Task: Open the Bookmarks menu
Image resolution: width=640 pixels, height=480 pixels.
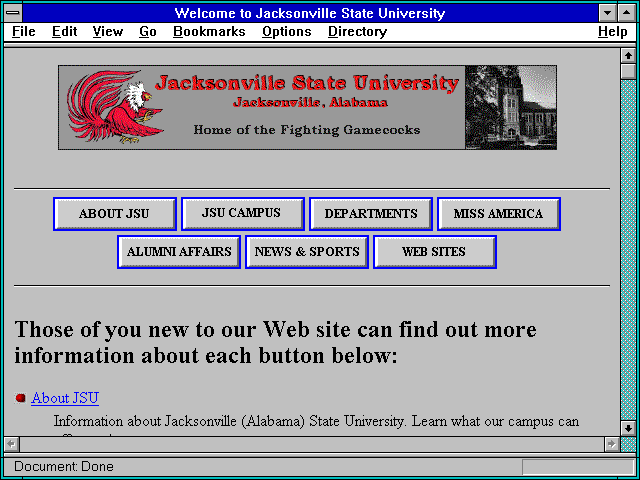Action: 209,31
